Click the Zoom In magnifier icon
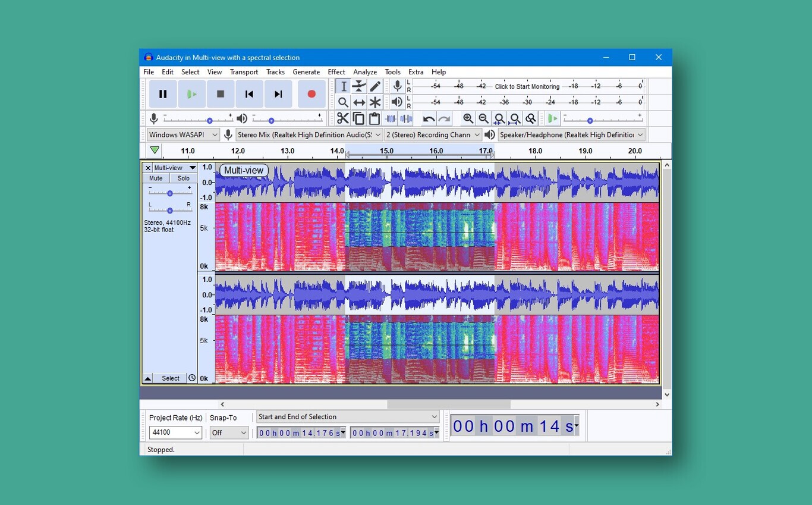 [x=468, y=118]
